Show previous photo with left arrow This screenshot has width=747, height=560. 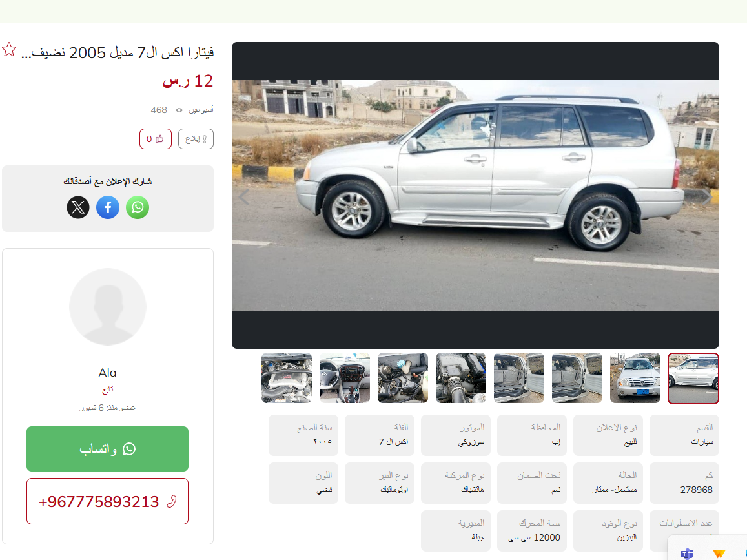[x=244, y=196]
